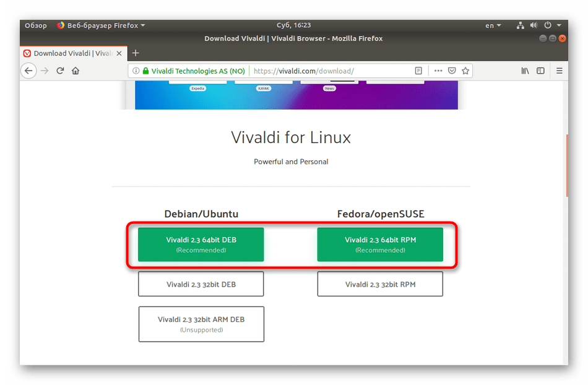Go to the Firefox home page

coord(76,71)
